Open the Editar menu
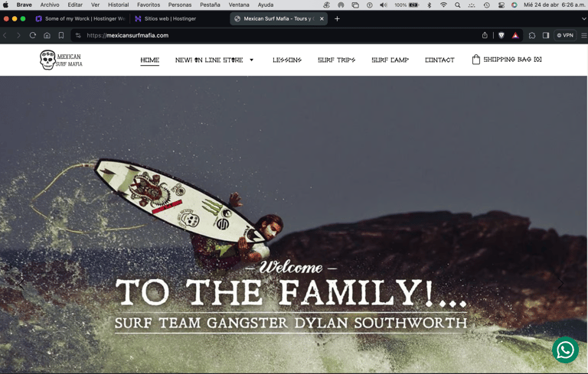Image resolution: width=588 pixels, height=374 pixels. coord(75,5)
